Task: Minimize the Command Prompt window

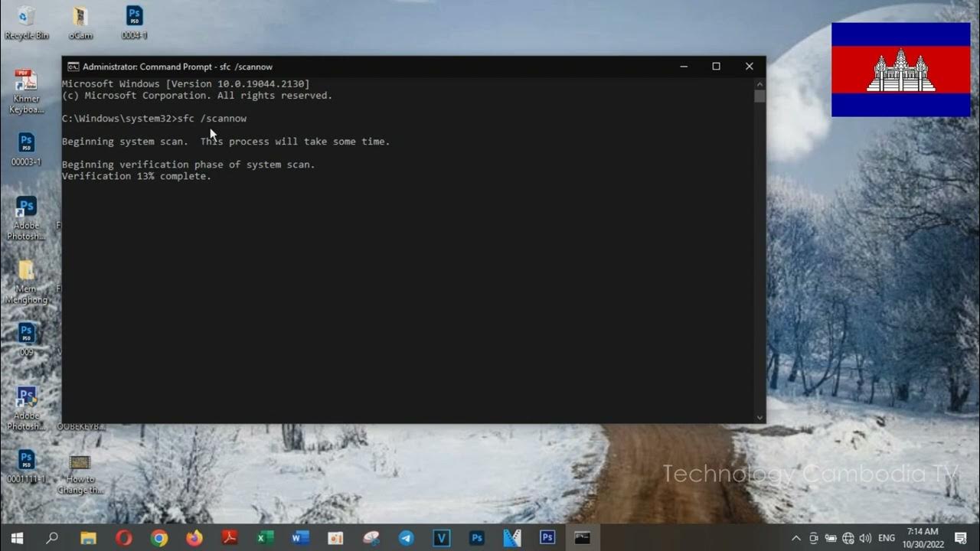Action: pyautogui.click(x=683, y=67)
